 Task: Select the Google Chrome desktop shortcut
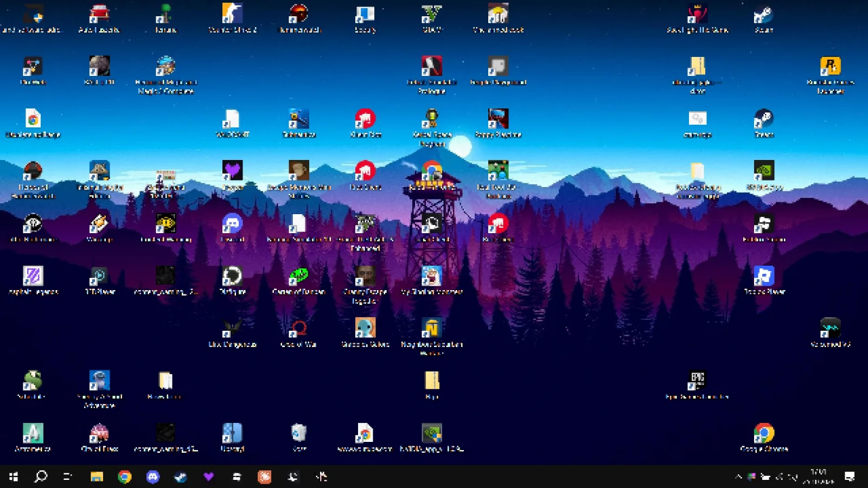[x=764, y=438]
